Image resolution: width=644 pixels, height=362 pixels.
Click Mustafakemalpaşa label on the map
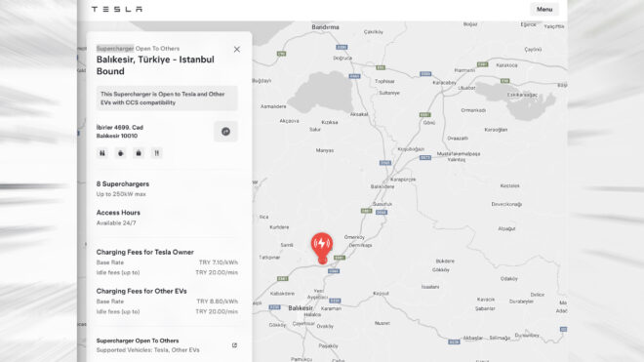click(x=459, y=153)
